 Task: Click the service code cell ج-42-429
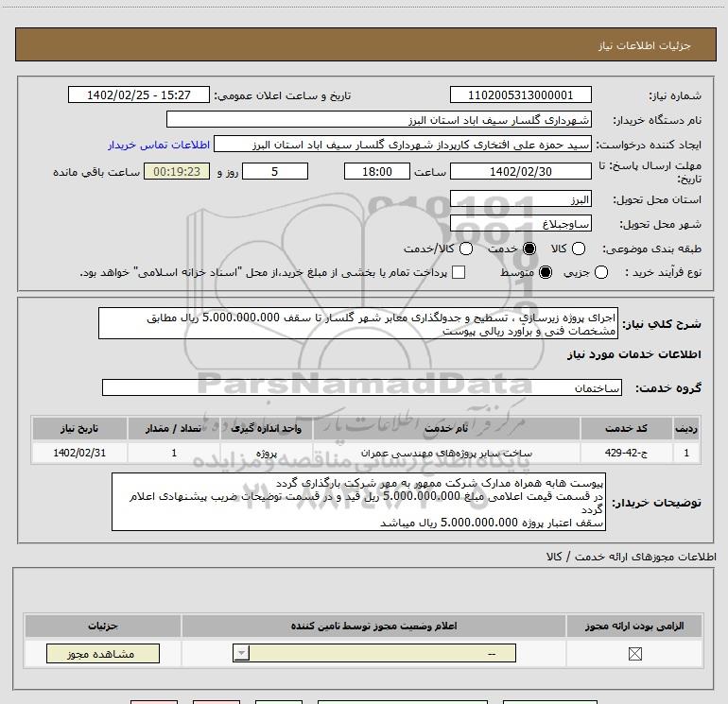click(626, 453)
